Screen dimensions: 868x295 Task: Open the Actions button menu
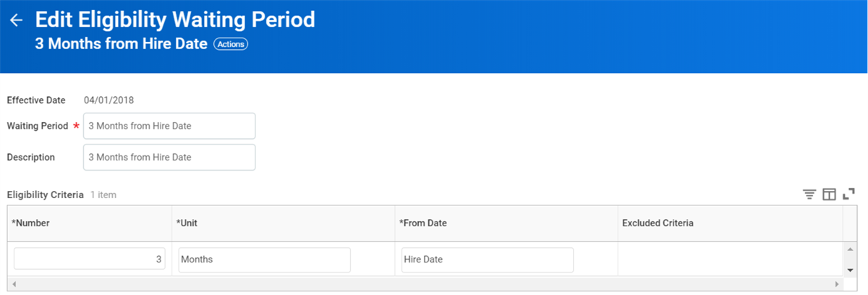(231, 44)
